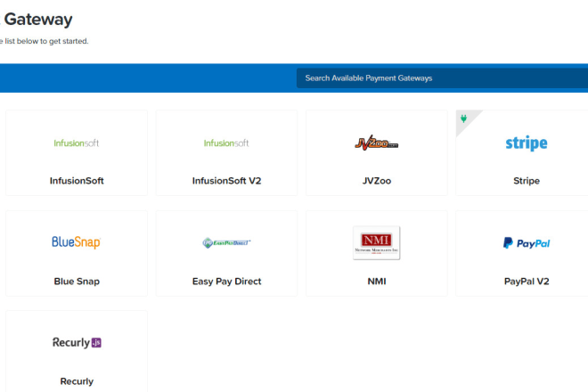Click the PayPal logo
The image size is (588, 392).
tap(527, 243)
